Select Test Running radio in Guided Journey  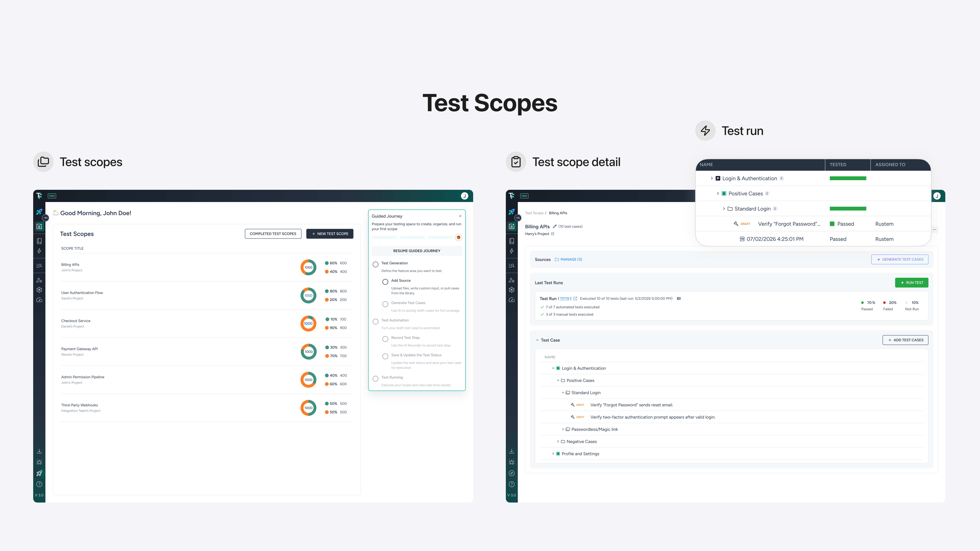pyautogui.click(x=376, y=379)
